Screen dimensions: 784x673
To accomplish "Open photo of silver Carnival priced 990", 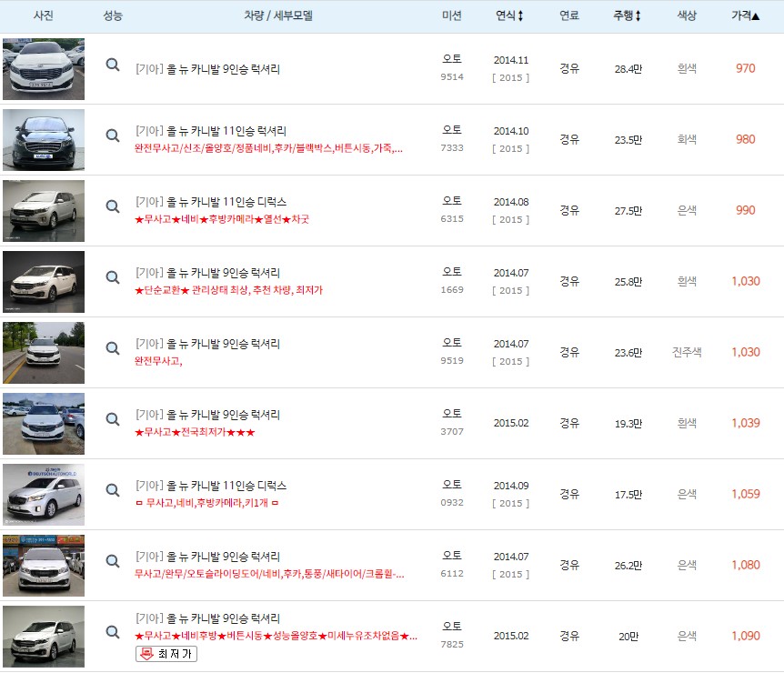I will [x=44, y=211].
